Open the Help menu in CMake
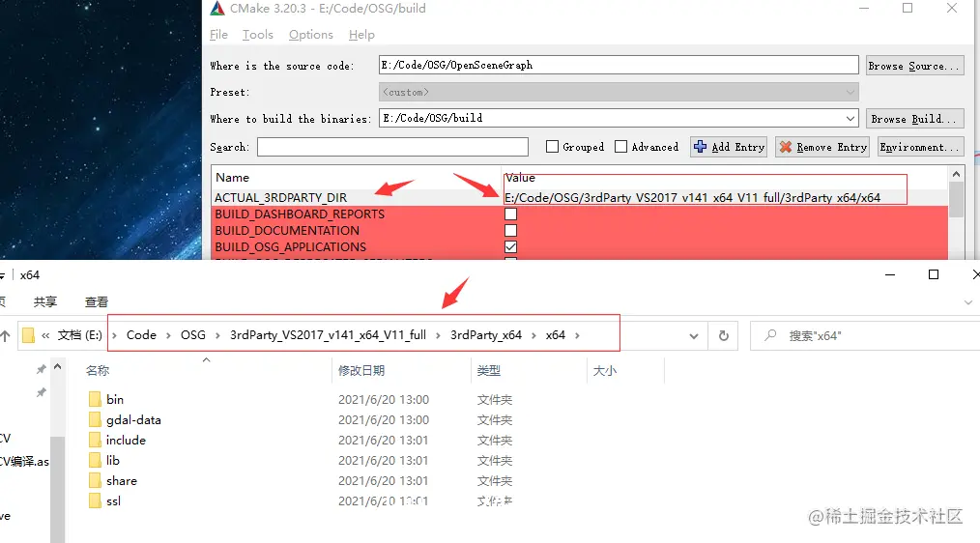Image resolution: width=980 pixels, height=543 pixels. tap(361, 35)
